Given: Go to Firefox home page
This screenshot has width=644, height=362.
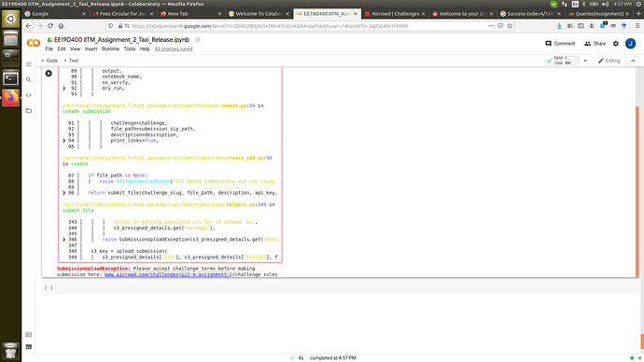Looking at the screenshot, I should [61, 26].
